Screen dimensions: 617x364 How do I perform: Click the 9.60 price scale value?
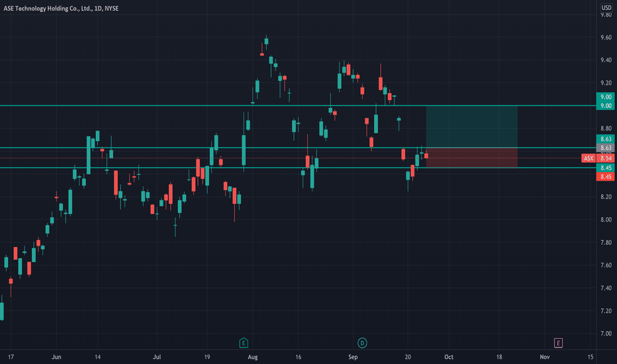[606, 37]
